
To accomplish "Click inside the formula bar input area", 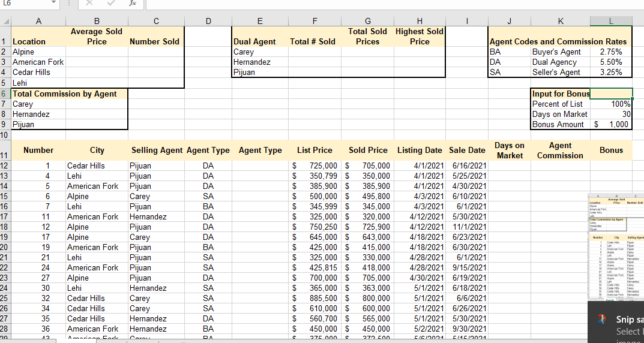I will [x=395, y=4].
